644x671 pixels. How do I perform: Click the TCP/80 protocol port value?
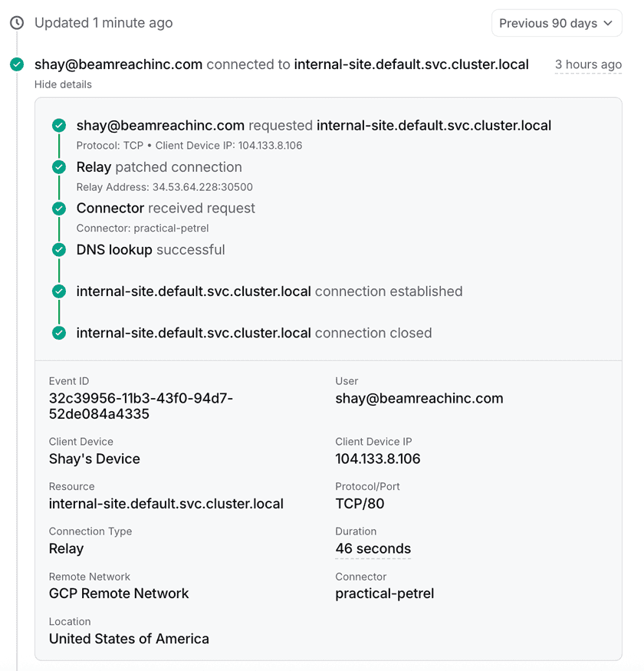click(360, 504)
